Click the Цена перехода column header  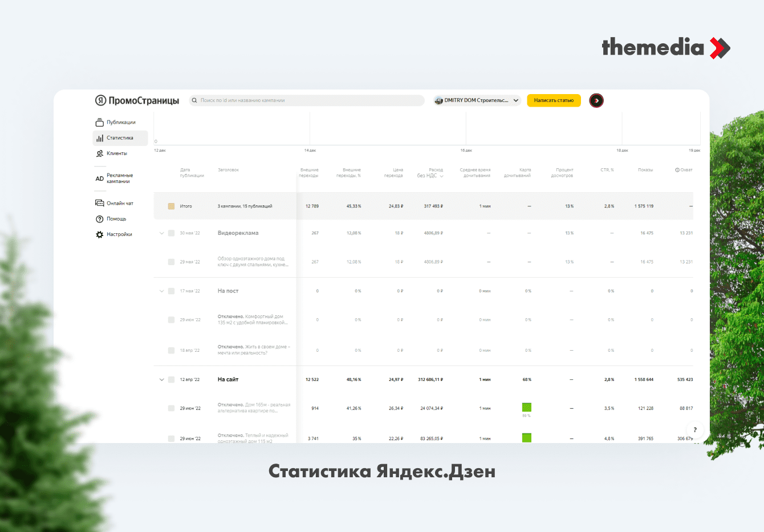pyautogui.click(x=393, y=173)
